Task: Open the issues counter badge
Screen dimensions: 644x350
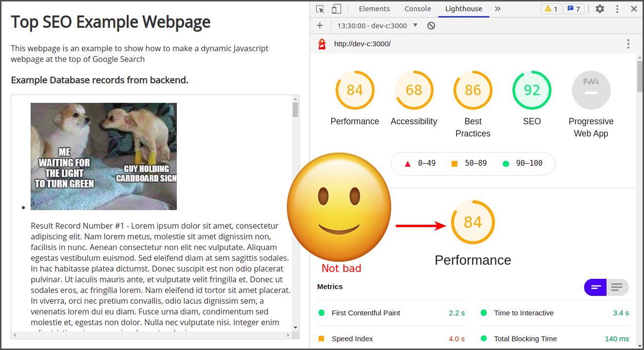Action: pyautogui.click(x=574, y=8)
